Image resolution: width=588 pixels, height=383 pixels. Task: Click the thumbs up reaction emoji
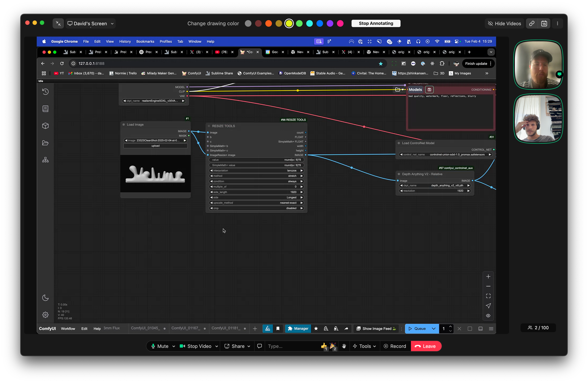pyautogui.click(x=324, y=346)
